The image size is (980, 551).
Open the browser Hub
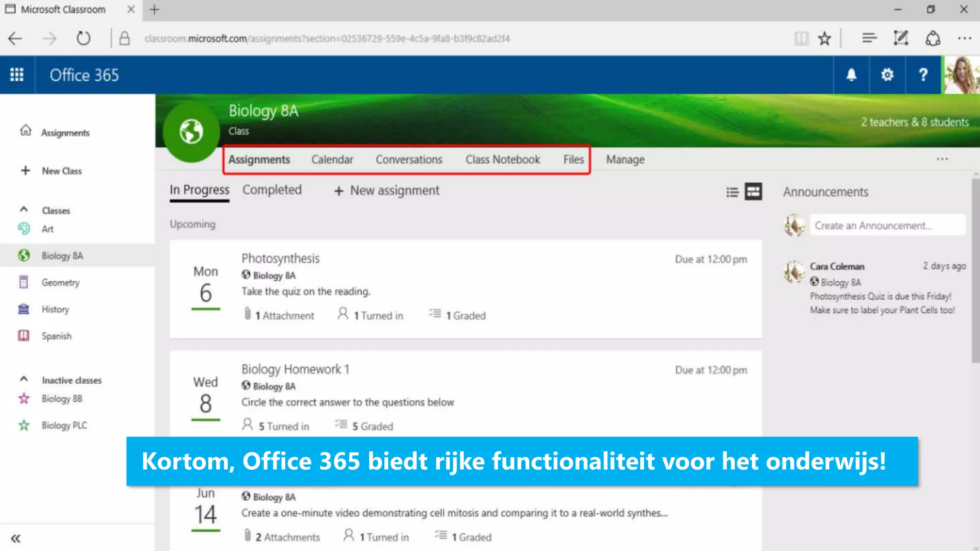[869, 38]
